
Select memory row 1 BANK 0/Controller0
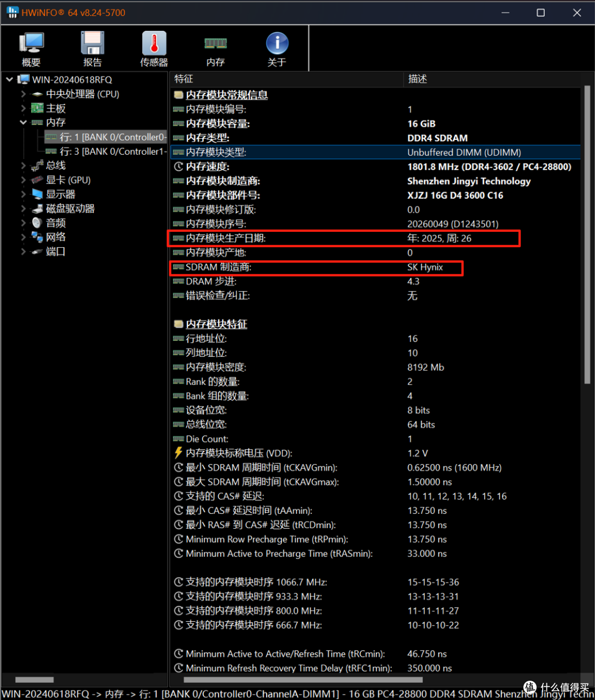pos(105,137)
